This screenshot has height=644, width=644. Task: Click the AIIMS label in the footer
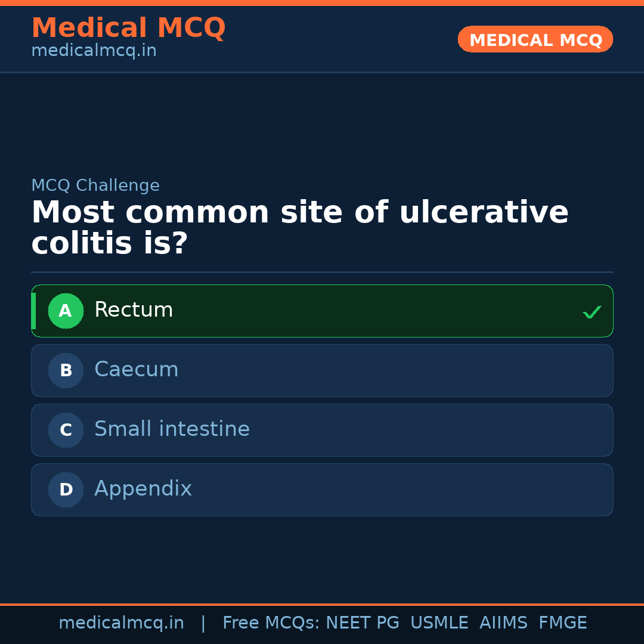coord(504,622)
